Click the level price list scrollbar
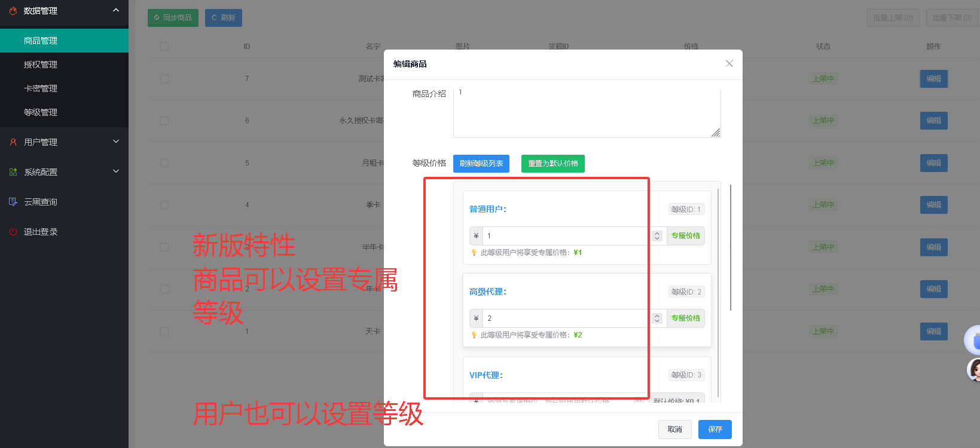The height and width of the screenshot is (448, 980). point(718,293)
